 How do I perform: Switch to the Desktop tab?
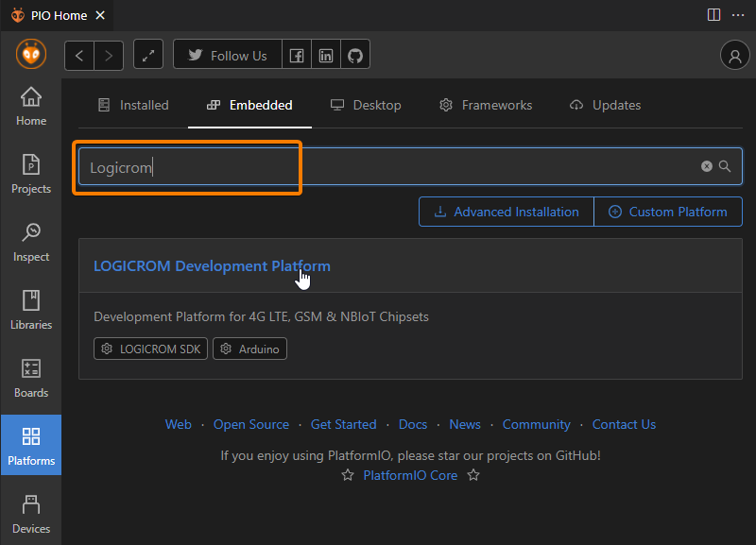pyautogui.click(x=366, y=105)
